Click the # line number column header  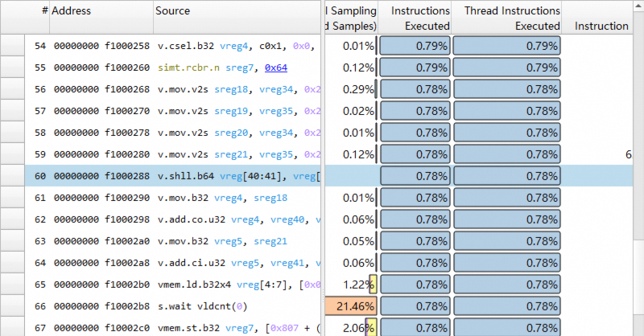pos(37,17)
